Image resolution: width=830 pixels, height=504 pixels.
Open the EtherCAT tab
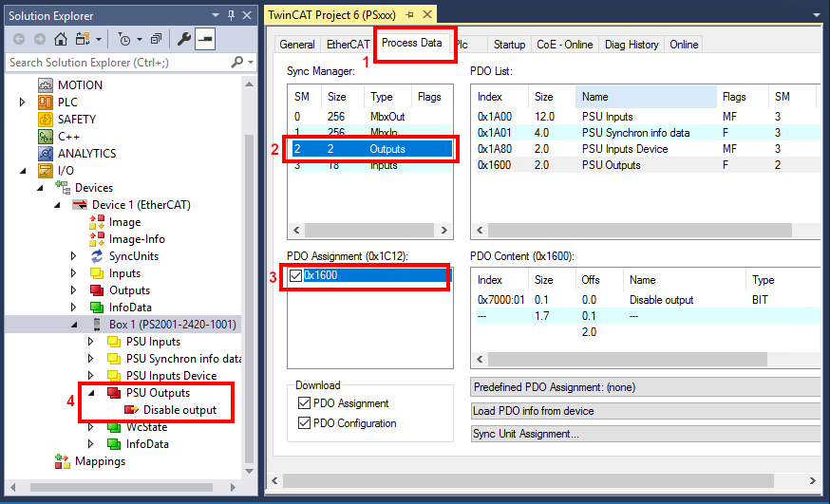click(x=348, y=45)
